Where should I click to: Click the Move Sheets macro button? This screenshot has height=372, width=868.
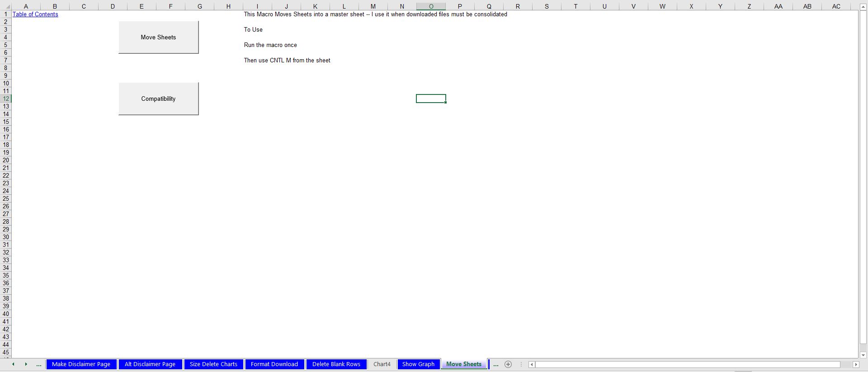coord(158,38)
